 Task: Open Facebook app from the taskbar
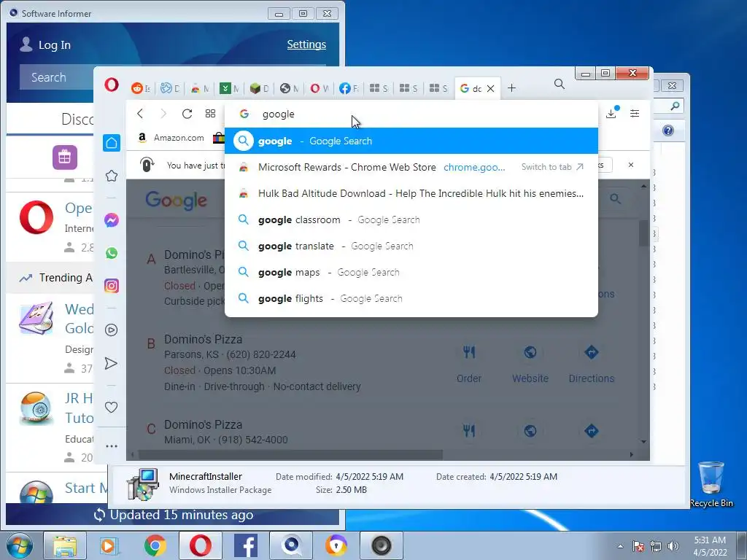click(x=246, y=545)
